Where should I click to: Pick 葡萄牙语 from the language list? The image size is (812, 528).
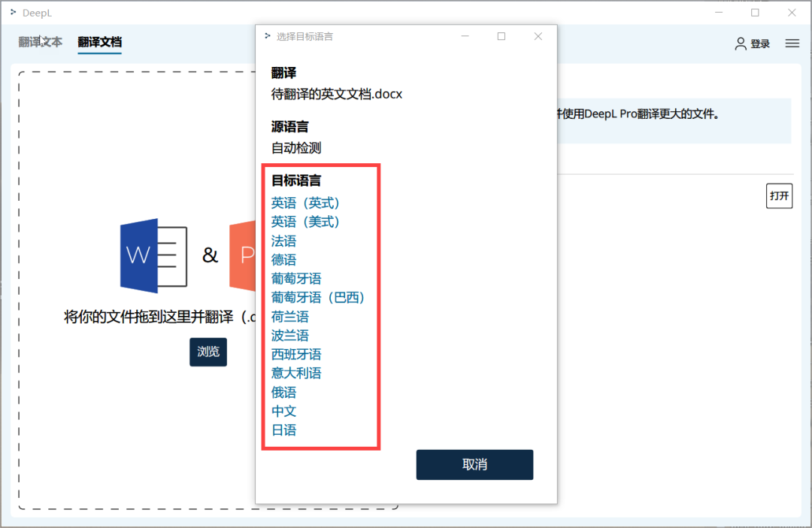(296, 279)
